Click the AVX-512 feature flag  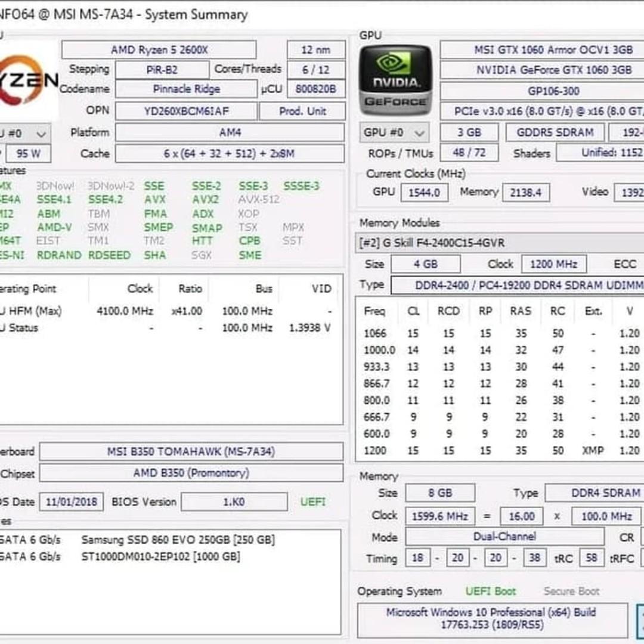pyautogui.click(x=259, y=200)
